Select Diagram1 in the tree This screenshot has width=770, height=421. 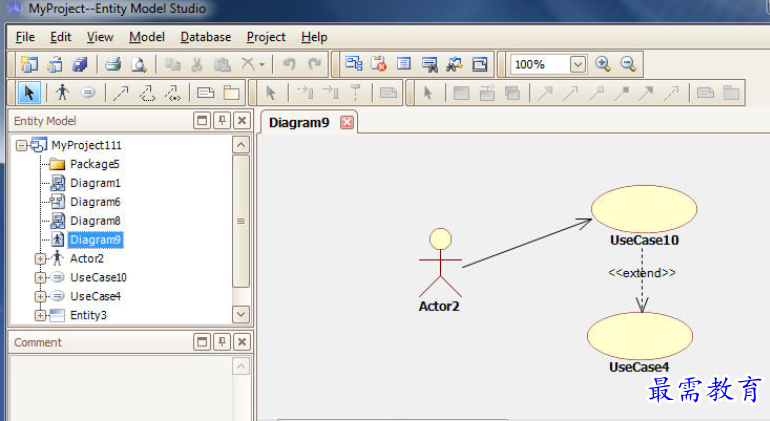click(95, 183)
